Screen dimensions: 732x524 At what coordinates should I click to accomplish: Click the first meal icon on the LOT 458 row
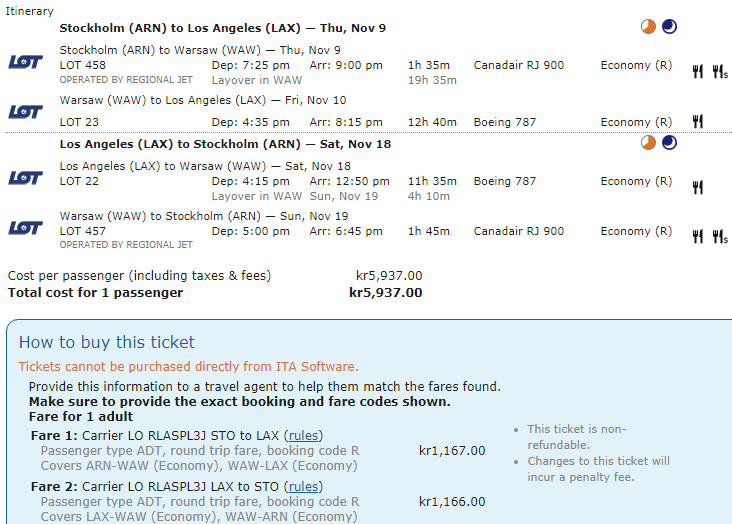pyautogui.click(x=698, y=71)
